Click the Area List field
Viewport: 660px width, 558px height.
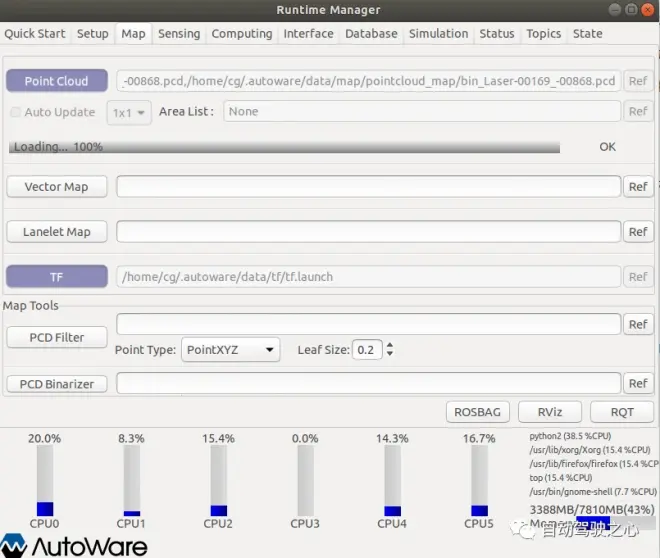[422, 112]
